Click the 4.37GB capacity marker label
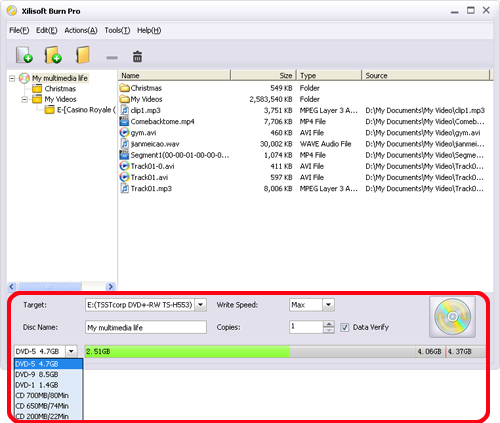The height and width of the screenshot is (423, 500). tap(459, 351)
